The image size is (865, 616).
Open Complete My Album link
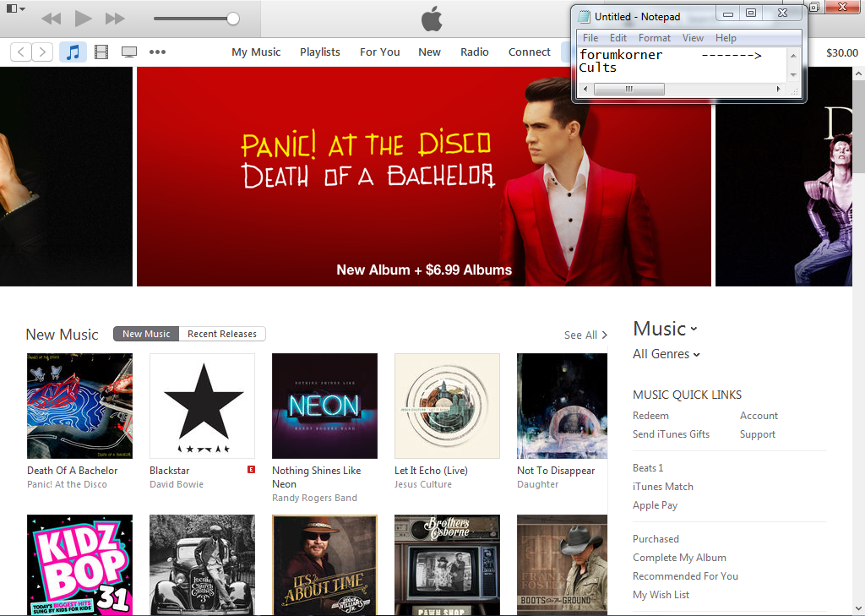tap(679, 558)
